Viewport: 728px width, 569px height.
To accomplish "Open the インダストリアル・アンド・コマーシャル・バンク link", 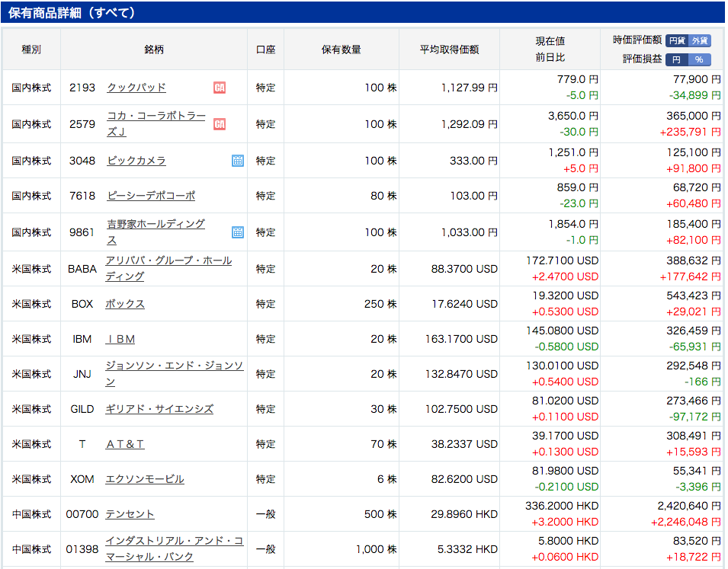I will [x=175, y=548].
